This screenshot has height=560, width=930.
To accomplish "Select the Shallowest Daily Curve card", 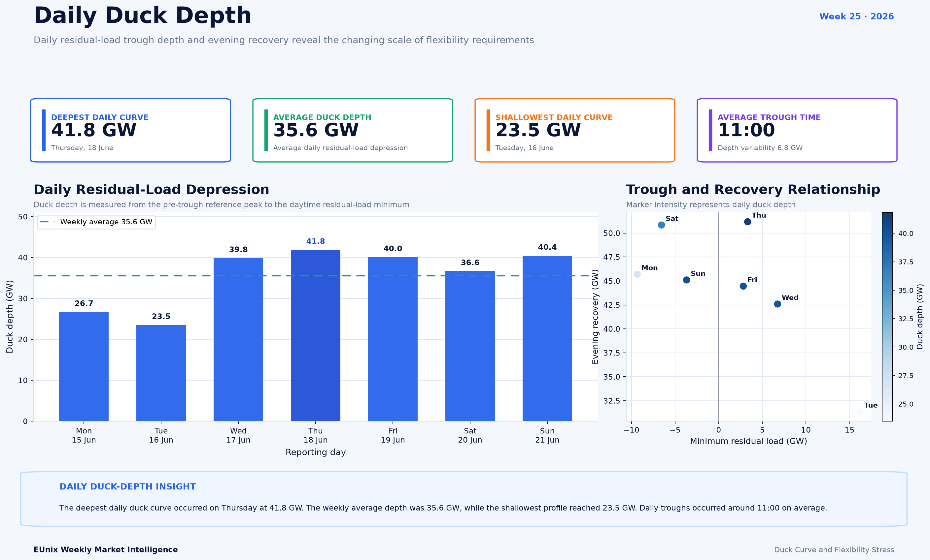I will pyautogui.click(x=575, y=131).
